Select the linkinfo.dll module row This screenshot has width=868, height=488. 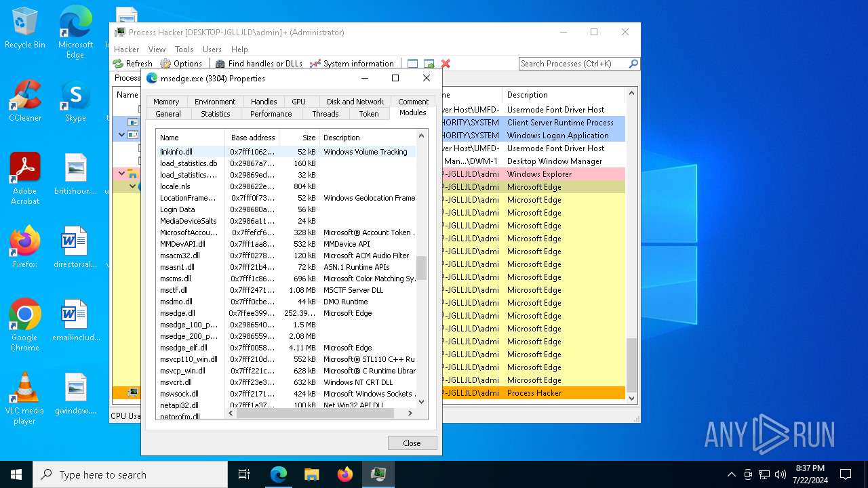pyautogui.click(x=285, y=152)
